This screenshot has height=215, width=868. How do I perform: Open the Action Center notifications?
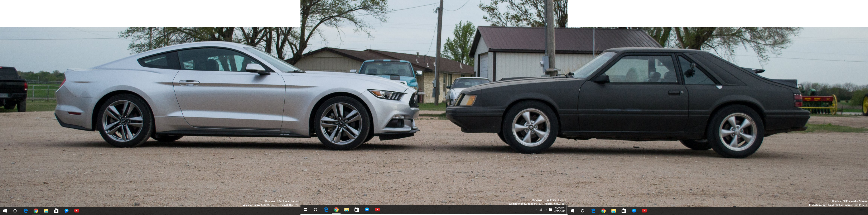pyautogui.click(x=551, y=210)
